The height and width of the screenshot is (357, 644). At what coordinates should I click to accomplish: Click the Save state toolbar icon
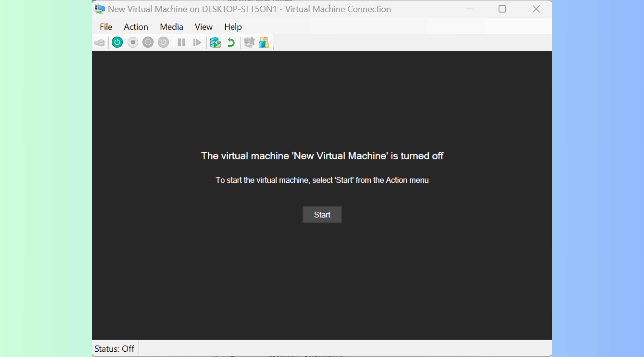(163, 42)
